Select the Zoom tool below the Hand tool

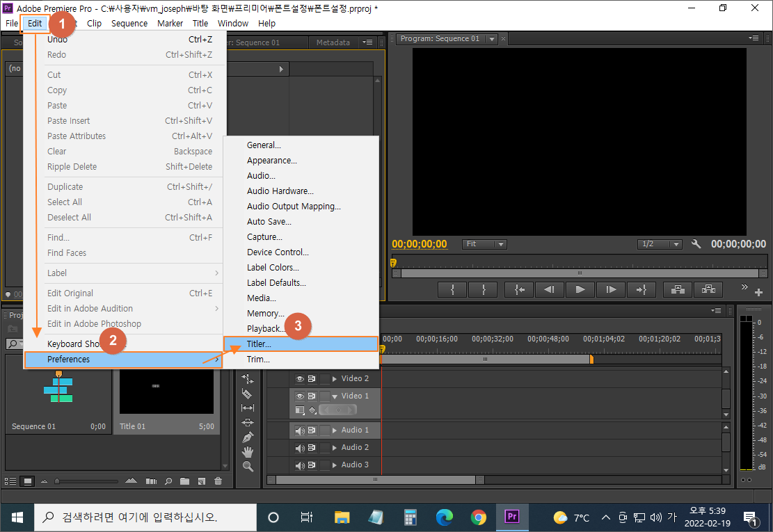tap(248, 464)
